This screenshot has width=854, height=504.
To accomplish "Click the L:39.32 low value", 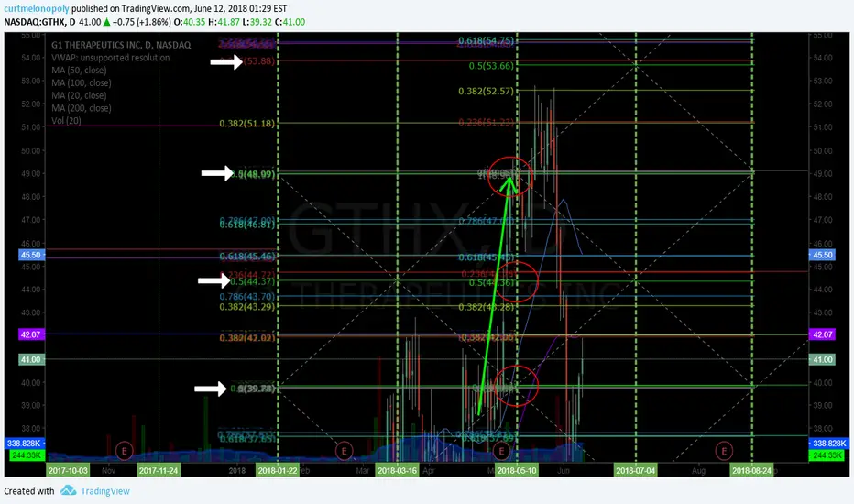I will 257,22.
